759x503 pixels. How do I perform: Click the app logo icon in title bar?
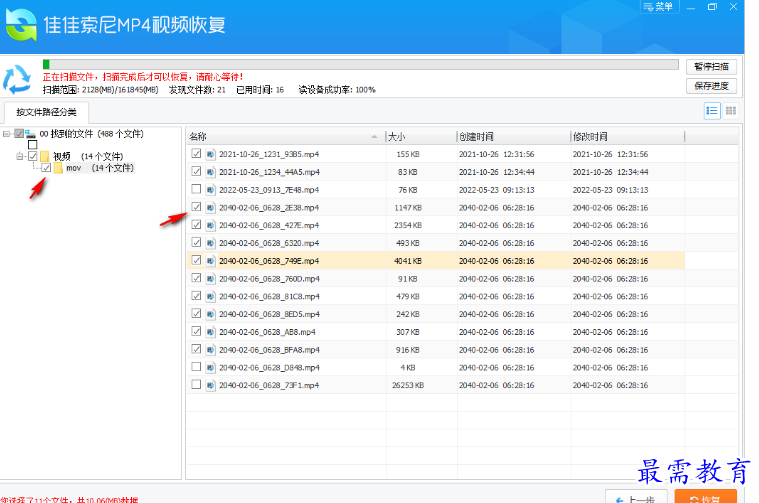coord(21,25)
